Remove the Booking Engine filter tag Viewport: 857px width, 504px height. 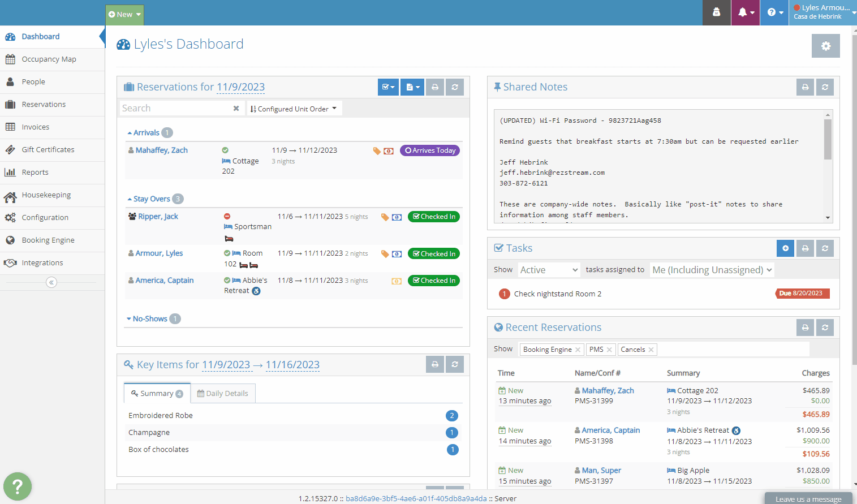click(x=578, y=350)
